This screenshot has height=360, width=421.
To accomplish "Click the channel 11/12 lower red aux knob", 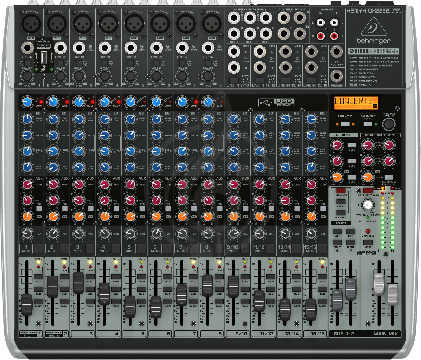I will [x=260, y=200].
